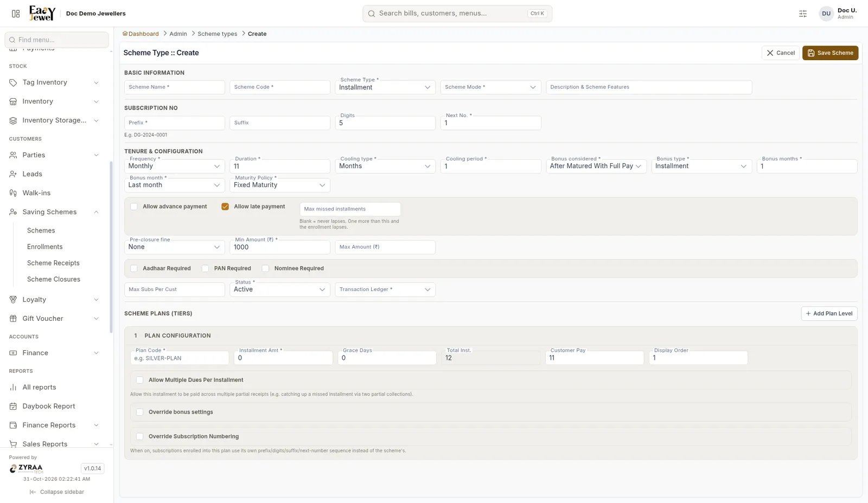Viewport: 868px width, 503px height.
Task: Click the Inventory Storage layers icon
Action: point(13,120)
